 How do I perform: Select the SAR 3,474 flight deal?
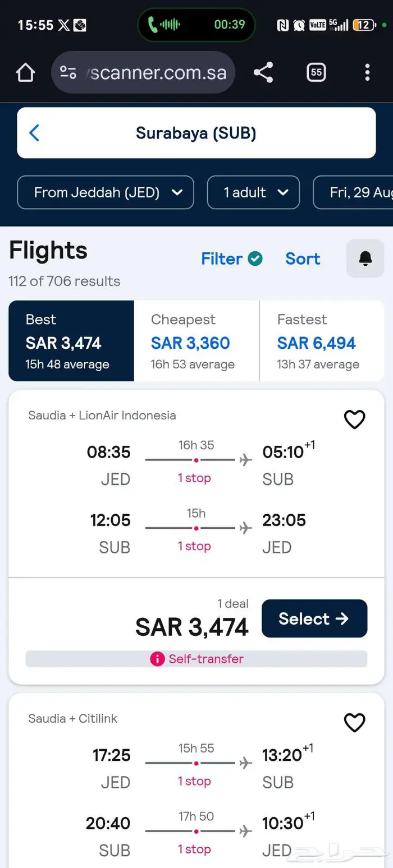[314, 618]
